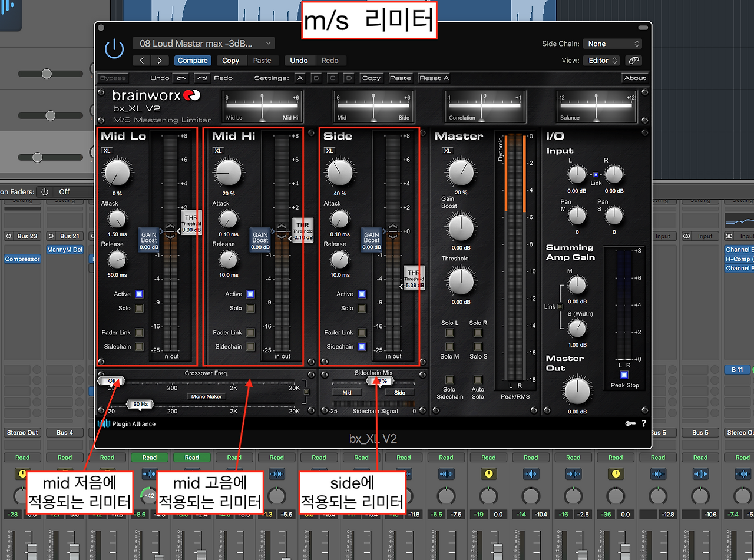Enable the Mid Hi Sidechain button
Image resolution: width=754 pixels, height=560 pixels.
[250, 347]
